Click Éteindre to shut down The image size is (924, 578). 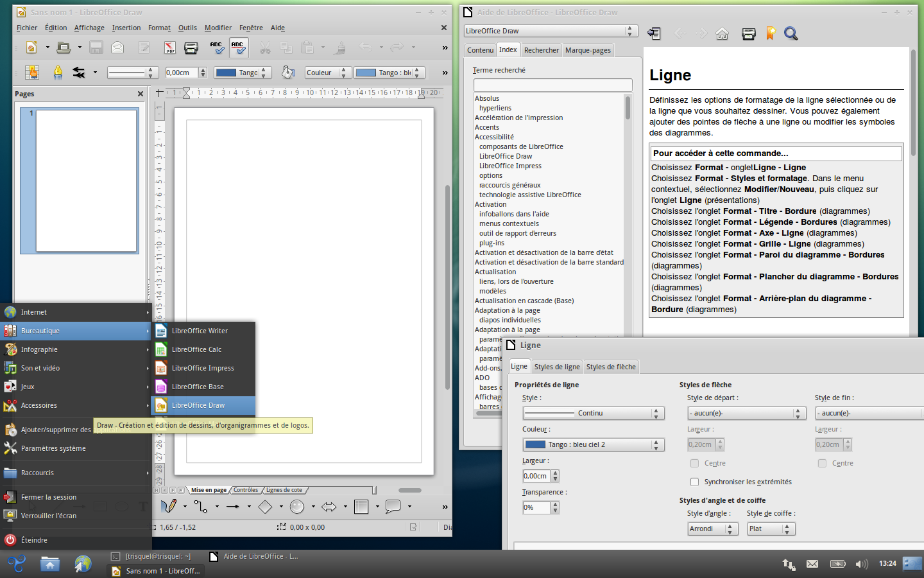coord(76,540)
